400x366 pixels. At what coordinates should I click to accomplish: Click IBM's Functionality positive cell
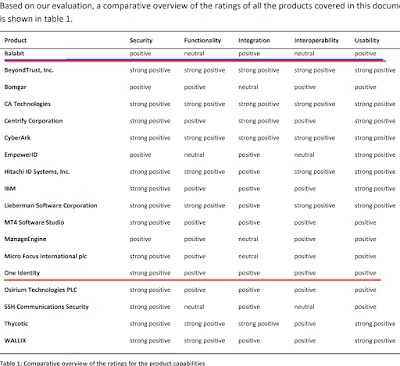pyautogui.click(x=194, y=188)
